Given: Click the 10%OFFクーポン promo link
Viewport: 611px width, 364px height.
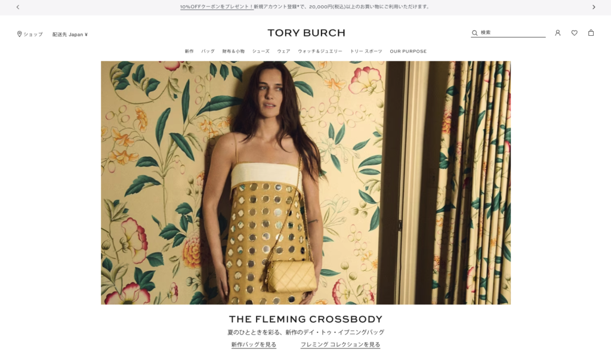Looking at the screenshot, I should coord(217,7).
